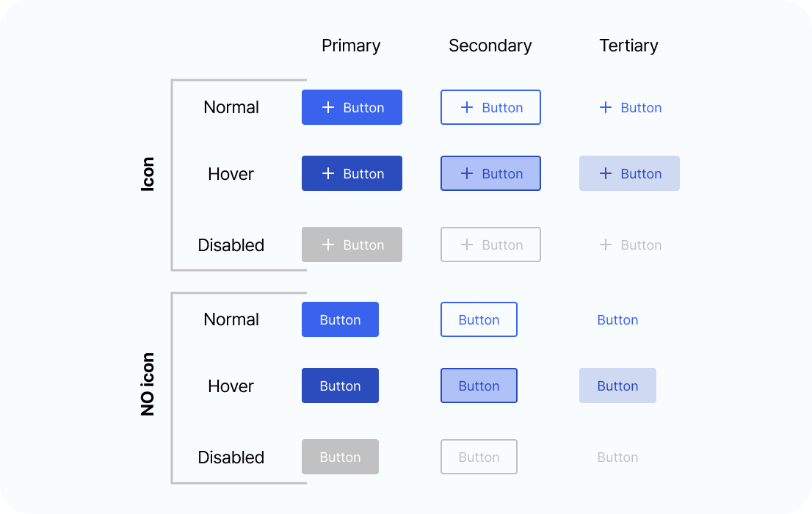Click plus icon in Tertiary Normal button
Screen dimensions: 812x514
point(606,107)
